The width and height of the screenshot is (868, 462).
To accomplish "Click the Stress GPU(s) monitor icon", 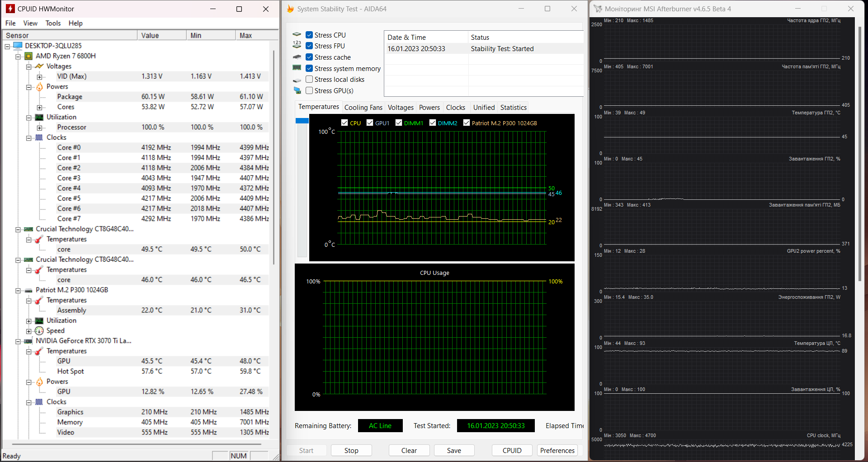I will [x=297, y=91].
